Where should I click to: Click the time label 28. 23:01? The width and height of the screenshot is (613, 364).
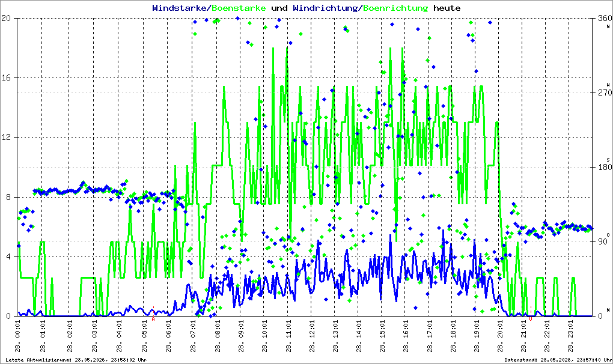coord(571,336)
